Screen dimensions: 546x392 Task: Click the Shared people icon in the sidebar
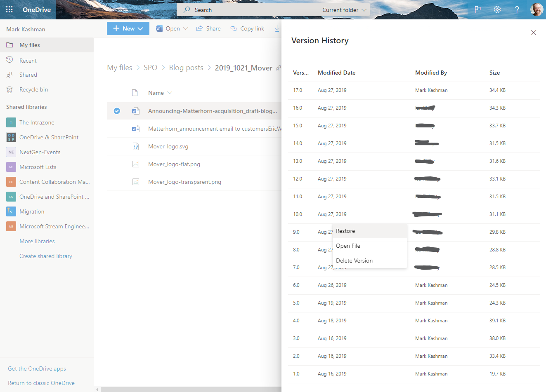(x=9, y=75)
